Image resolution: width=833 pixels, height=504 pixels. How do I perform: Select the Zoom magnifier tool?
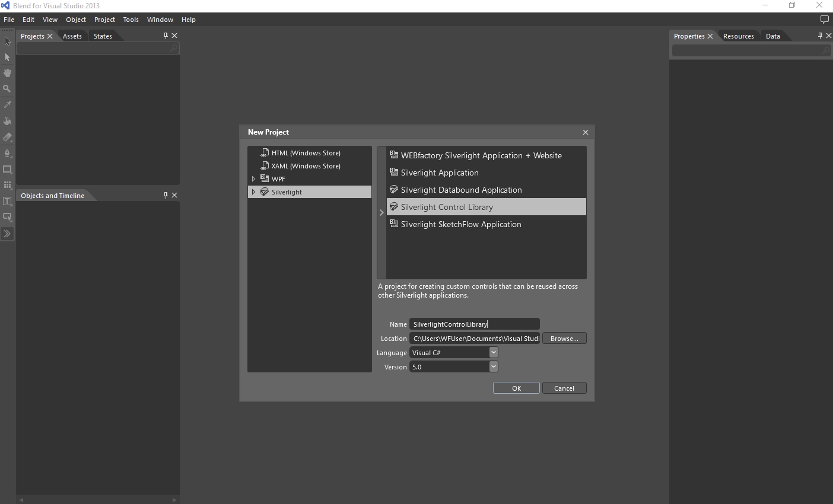7,89
